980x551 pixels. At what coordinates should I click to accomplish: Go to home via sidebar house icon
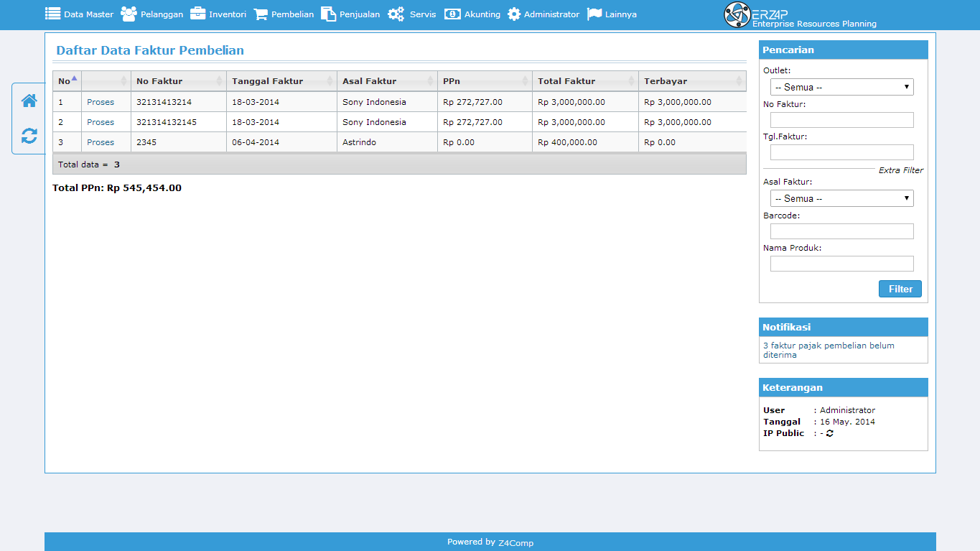tap(29, 101)
